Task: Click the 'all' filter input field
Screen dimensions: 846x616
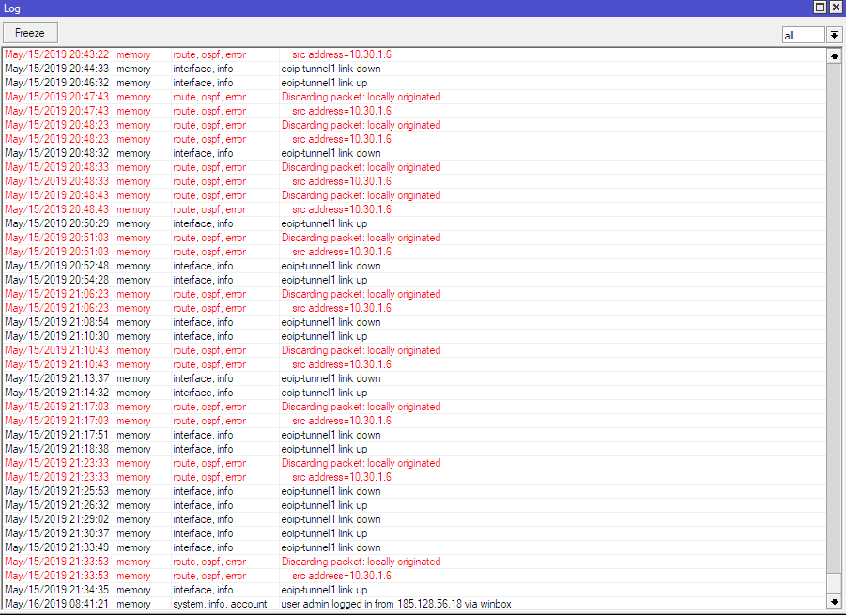Action: coord(804,35)
